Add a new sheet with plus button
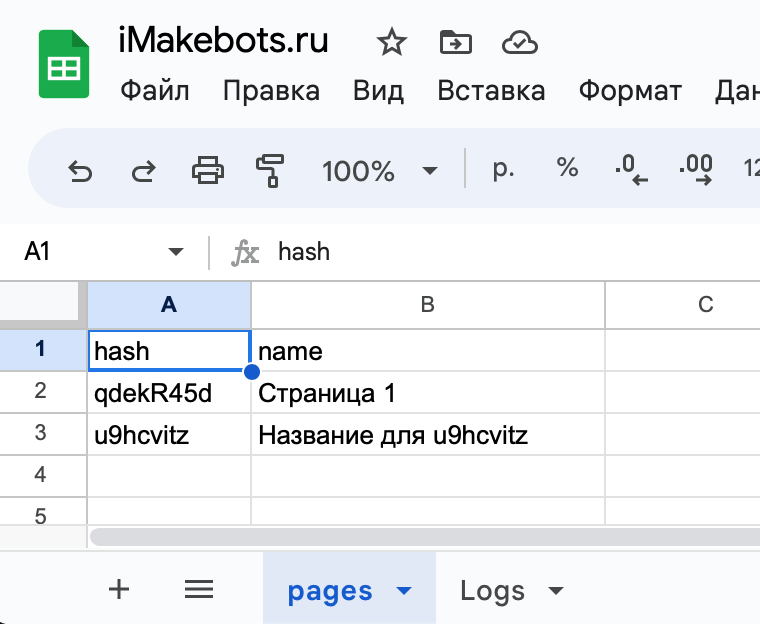760x624 pixels. [x=119, y=590]
